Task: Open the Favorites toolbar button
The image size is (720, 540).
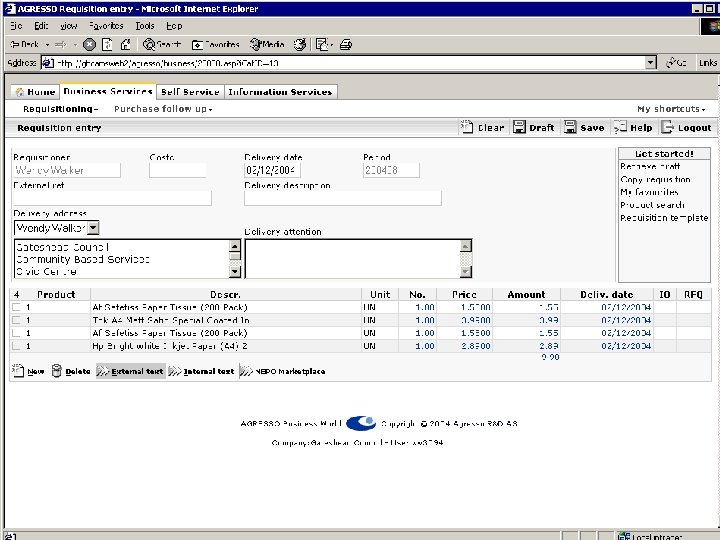Action: click(216, 45)
